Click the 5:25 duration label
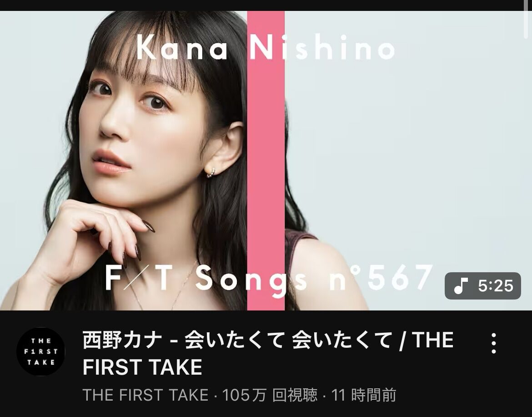 point(496,285)
